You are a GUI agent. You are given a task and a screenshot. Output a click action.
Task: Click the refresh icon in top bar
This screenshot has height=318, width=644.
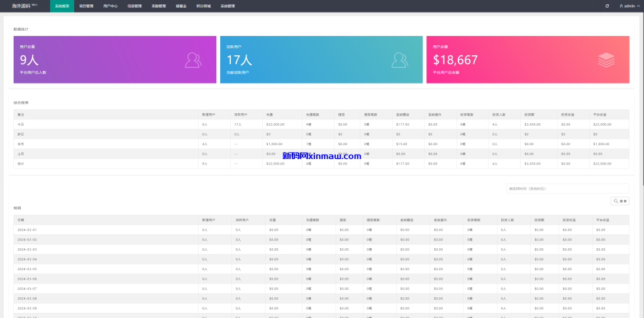(x=607, y=6)
